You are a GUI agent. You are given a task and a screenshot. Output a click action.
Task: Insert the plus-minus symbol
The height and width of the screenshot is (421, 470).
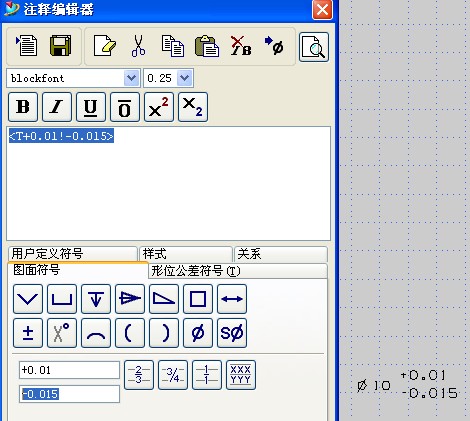click(28, 333)
